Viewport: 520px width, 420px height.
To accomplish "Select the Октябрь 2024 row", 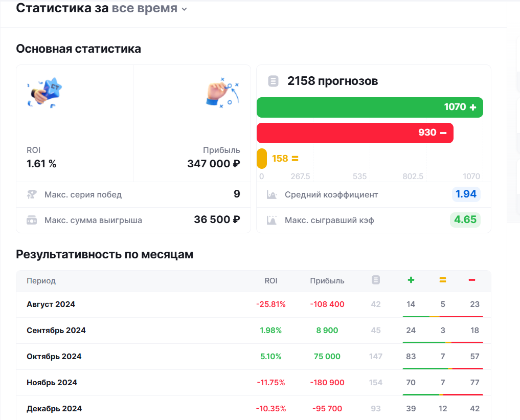I will [254, 357].
